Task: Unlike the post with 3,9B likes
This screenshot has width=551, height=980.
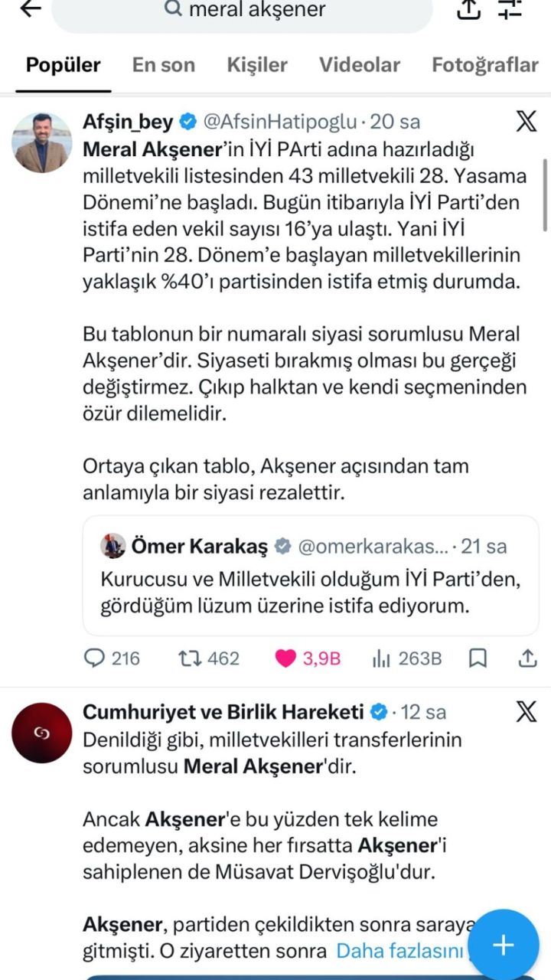Action: (x=308, y=658)
